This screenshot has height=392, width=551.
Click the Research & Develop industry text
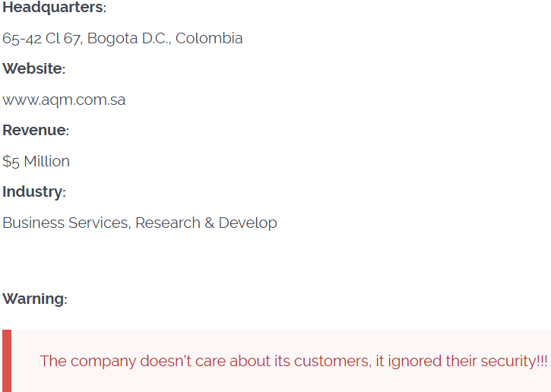[206, 223]
